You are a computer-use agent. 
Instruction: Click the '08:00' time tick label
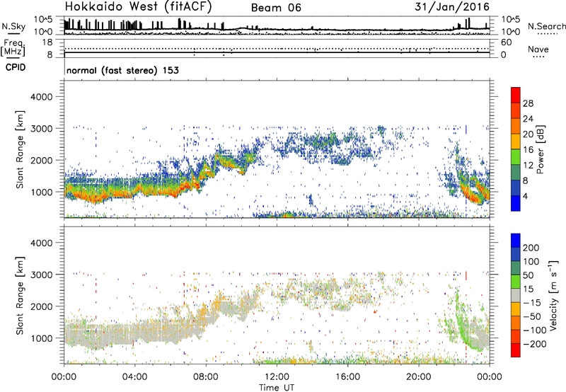point(206,377)
